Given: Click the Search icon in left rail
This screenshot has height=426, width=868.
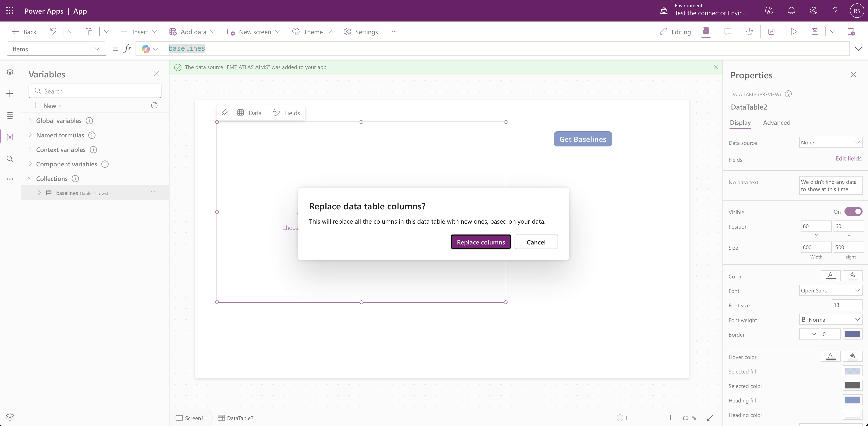Looking at the screenshot, I should [10, 159].
